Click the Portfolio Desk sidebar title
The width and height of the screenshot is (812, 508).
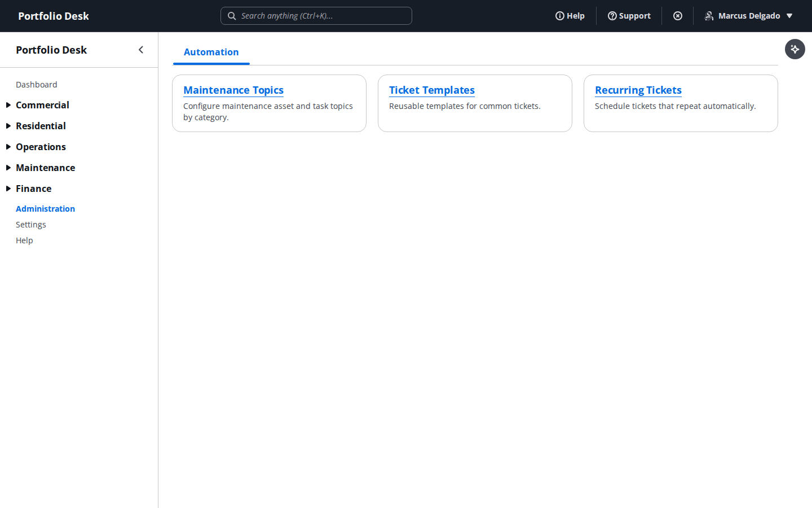click(51, 50)
